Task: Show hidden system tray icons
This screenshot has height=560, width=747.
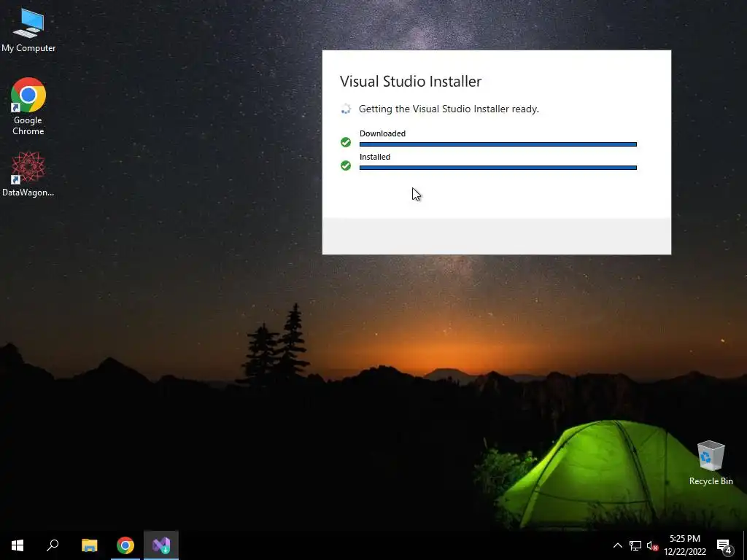Action: click(617, 545)
